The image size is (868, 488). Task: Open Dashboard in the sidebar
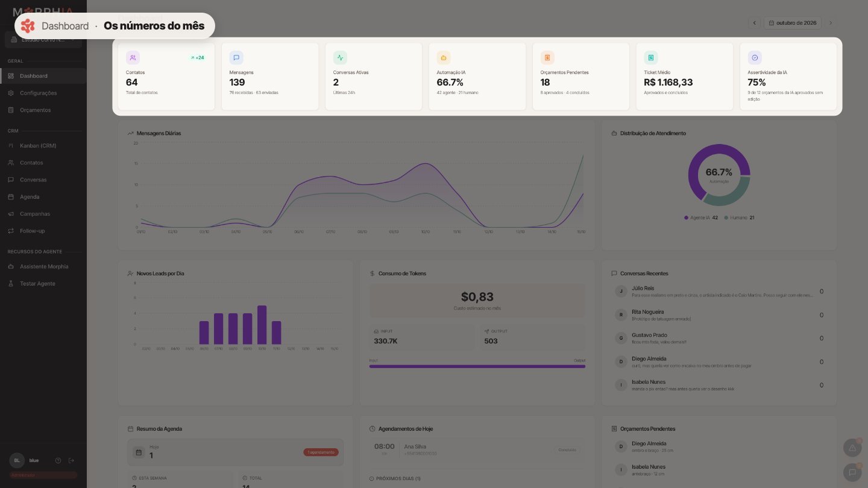point(43,76)
